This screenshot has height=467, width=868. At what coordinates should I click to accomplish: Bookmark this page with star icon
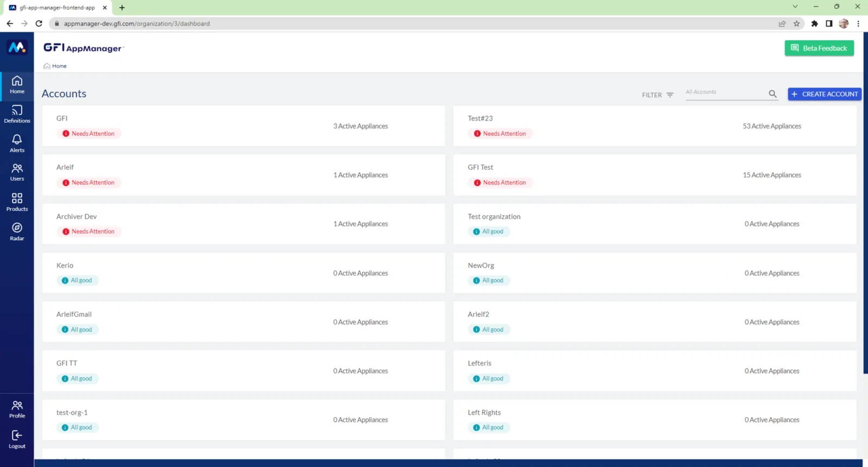(796, 23)
